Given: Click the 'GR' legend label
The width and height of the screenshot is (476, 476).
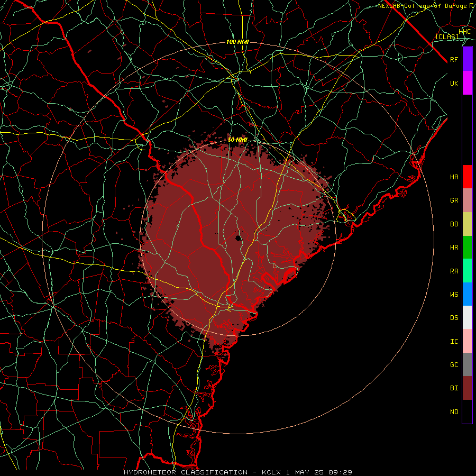Looking at the screenshot, I should pyautogui.click(x=454, y=200).
